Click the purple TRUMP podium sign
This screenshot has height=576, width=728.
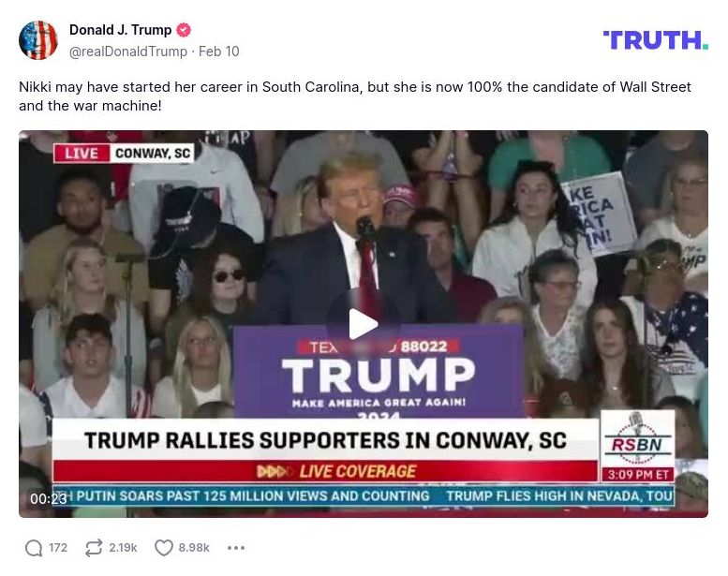click(x=379, y=372)
